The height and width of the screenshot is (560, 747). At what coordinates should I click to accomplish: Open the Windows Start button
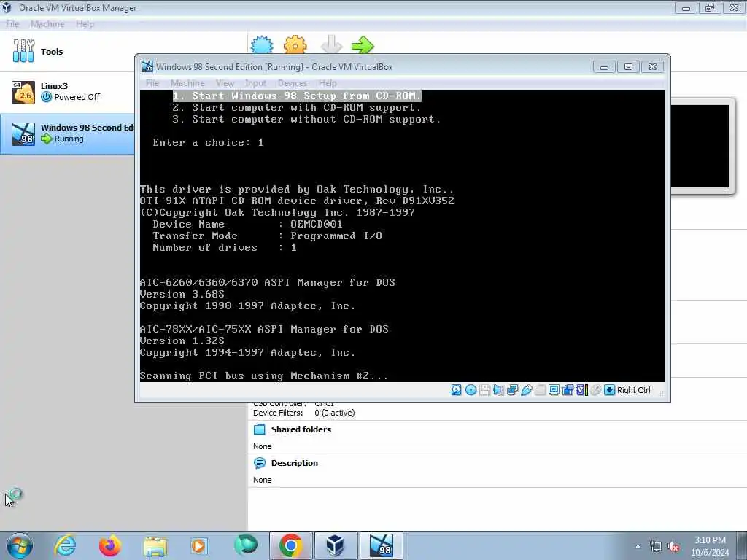(20, 545)
